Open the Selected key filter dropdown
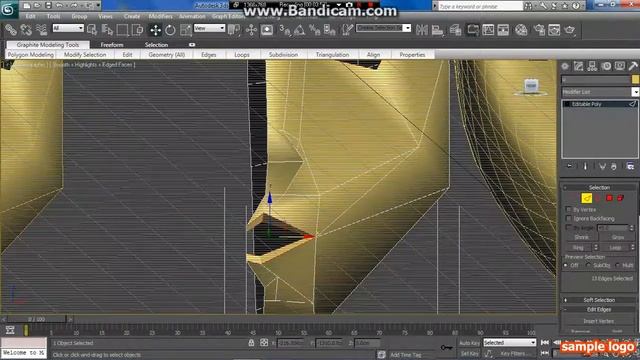 [x=509, y=343]
